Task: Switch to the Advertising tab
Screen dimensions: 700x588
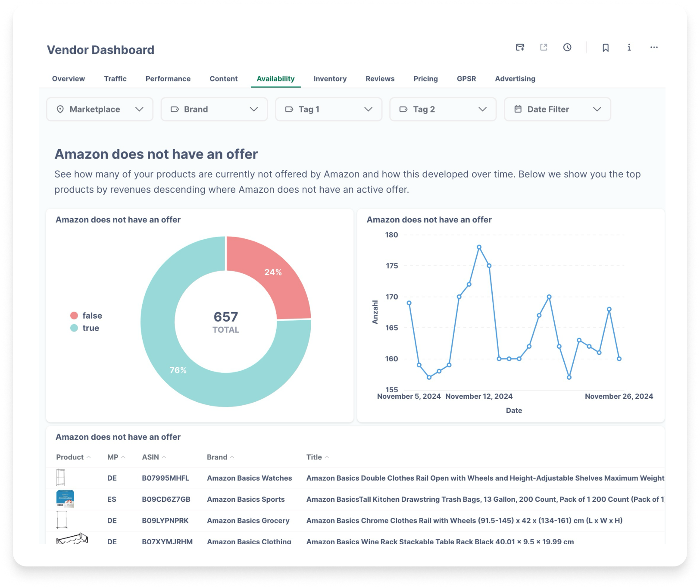Action: (515, 79)
